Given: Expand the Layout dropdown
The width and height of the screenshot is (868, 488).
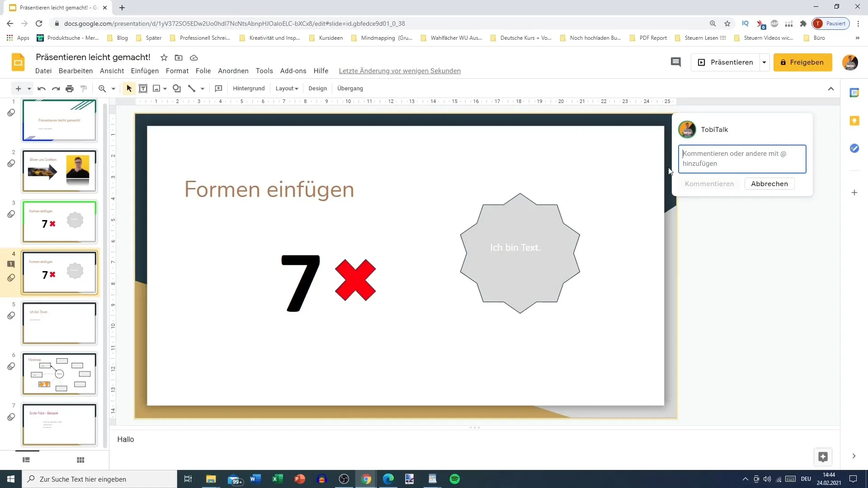Looking at the screenshot, I should [286, 88].
